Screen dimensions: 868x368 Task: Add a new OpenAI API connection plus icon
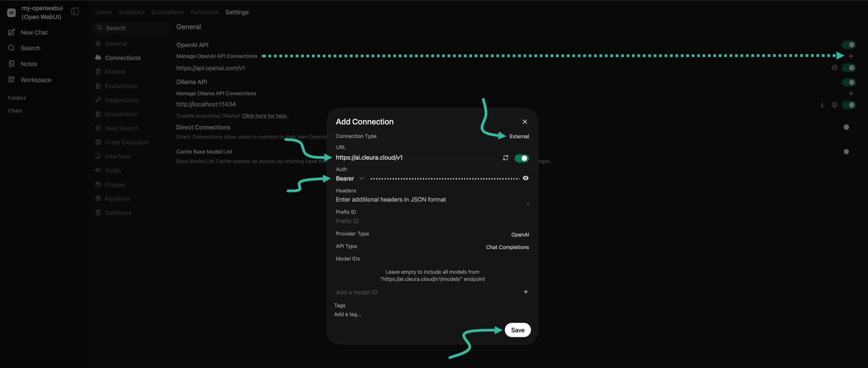tap(851, 56)
